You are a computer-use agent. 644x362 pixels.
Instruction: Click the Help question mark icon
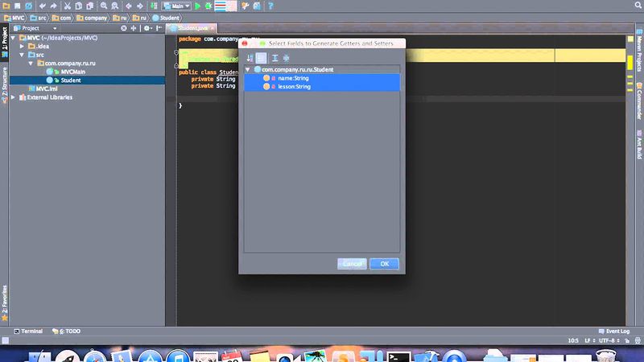(x=270, y=6)
